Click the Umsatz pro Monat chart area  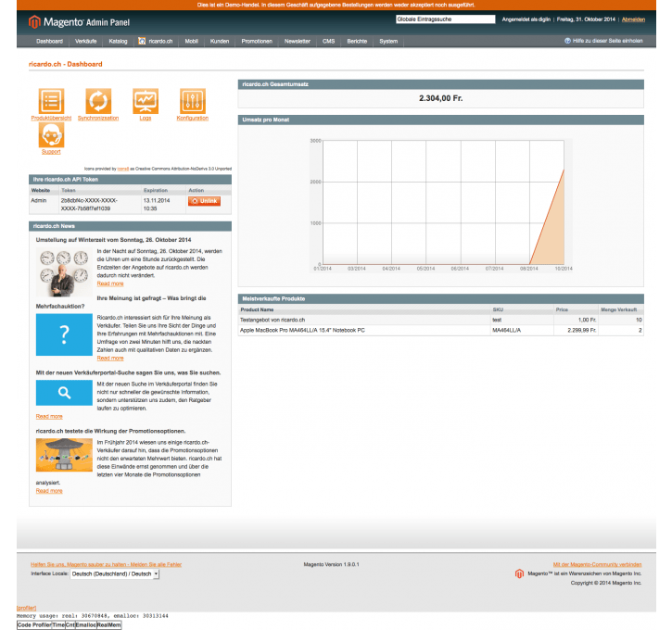[x=440, y=205]
